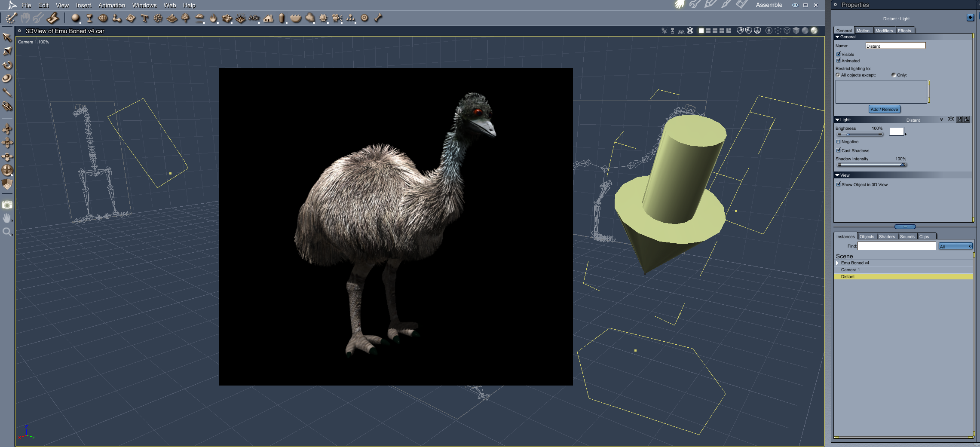This screenshot has height=447, width=980.
Task: Select the hand pan tool in left toolbar
Action: pyautogui.click(x=7, y=218)
